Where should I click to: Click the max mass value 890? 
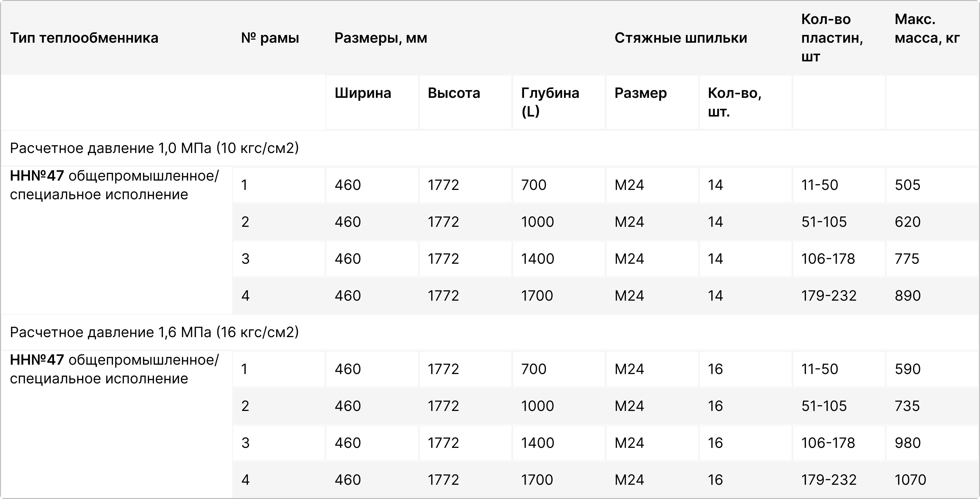(x=907, y=296)
